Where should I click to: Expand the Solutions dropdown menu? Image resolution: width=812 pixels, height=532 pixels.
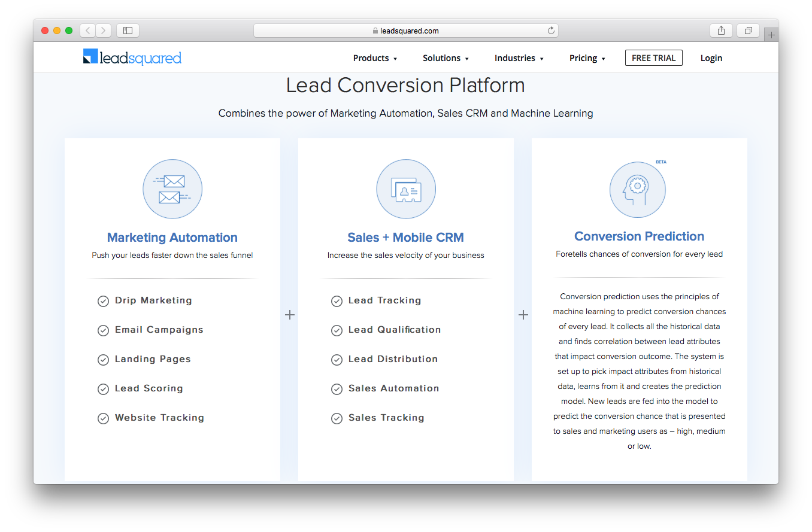(446, 58)
